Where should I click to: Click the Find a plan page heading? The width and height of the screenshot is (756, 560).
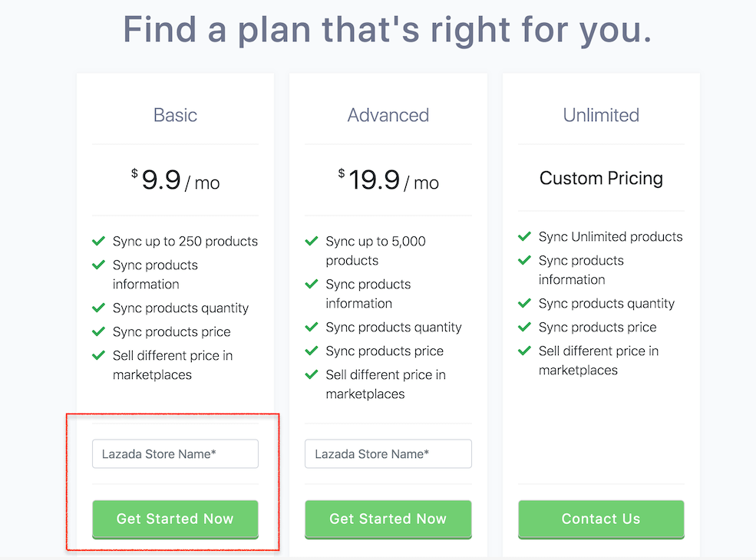coord(387,30)
